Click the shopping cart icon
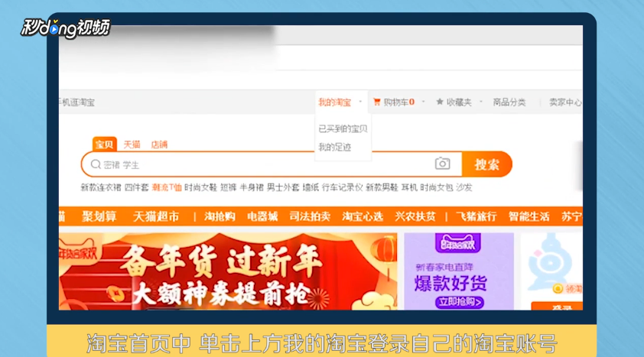The height and width of the screenshot is (357, 644). tap(376, 102)
